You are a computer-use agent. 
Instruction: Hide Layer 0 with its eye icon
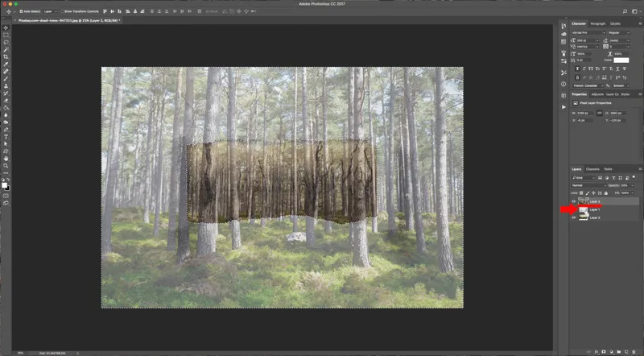click(574, 217)
